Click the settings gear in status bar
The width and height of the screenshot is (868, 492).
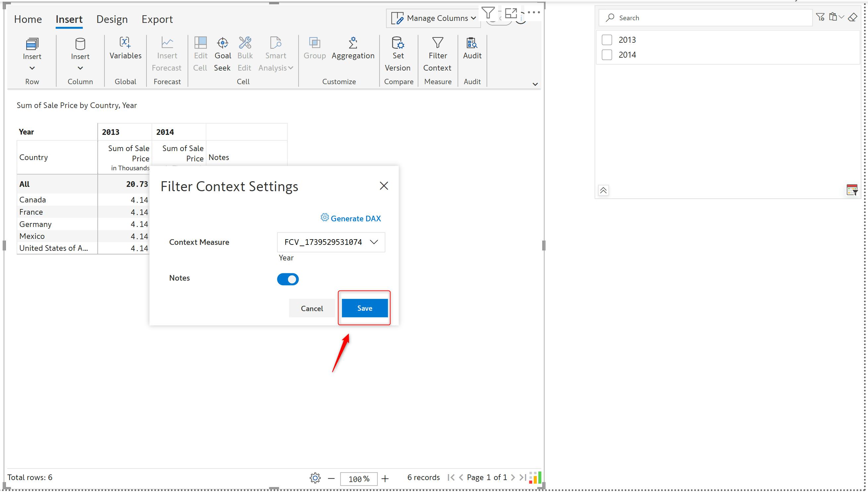point(315,478)
